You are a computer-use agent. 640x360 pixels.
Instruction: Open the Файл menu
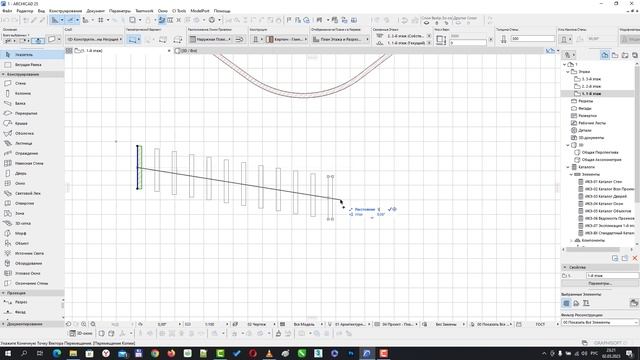click(x=7, y=11)
